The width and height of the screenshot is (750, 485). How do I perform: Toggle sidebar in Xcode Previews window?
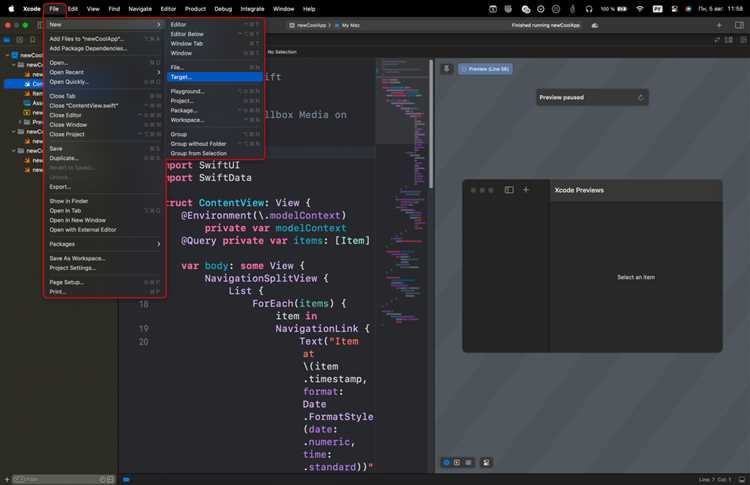pyautogui.click(x=509, y=190)
